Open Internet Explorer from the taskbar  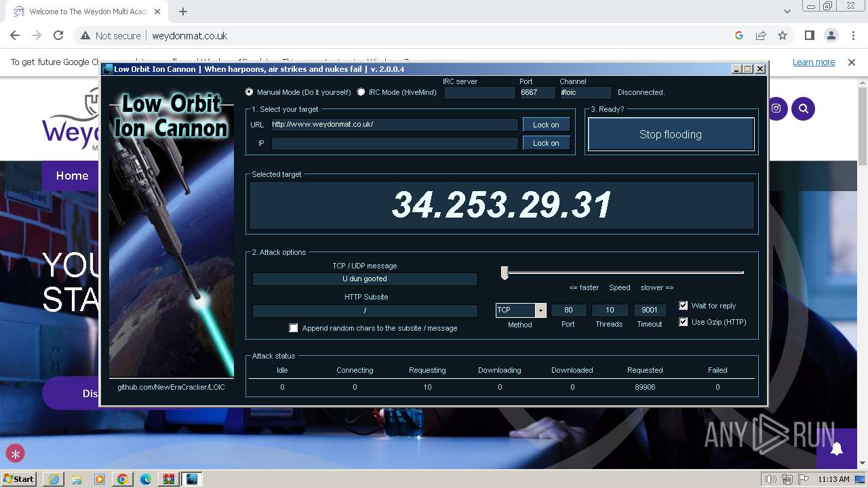click(x=54, y=479)
